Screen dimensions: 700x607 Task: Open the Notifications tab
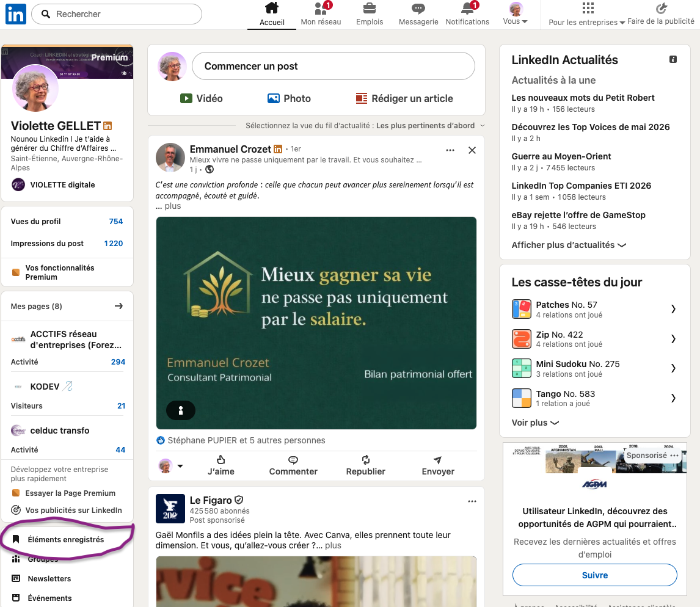click(467, 15)
